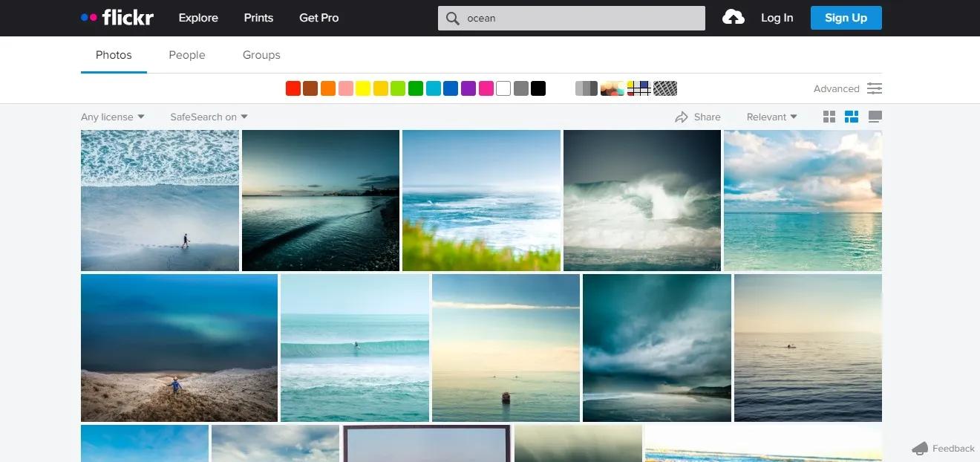Viewport: 980px width, 462px height.
Task: Click the Flickr logo
Action: [117, 18]
